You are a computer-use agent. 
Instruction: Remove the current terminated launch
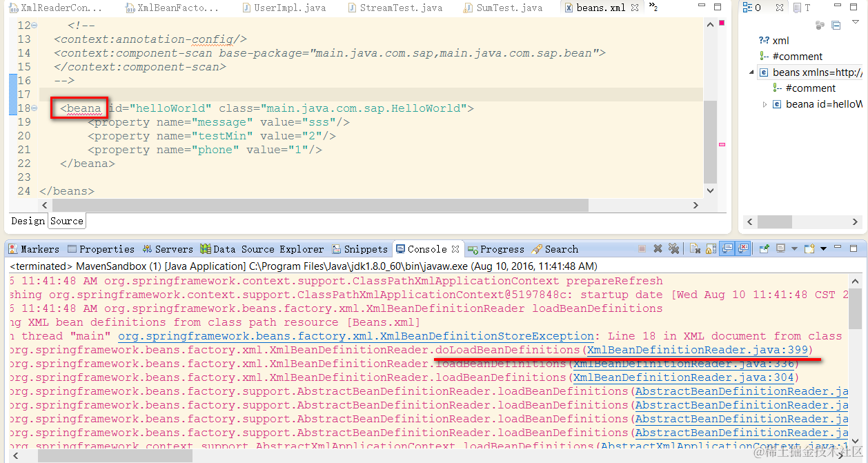click(658, 249)
